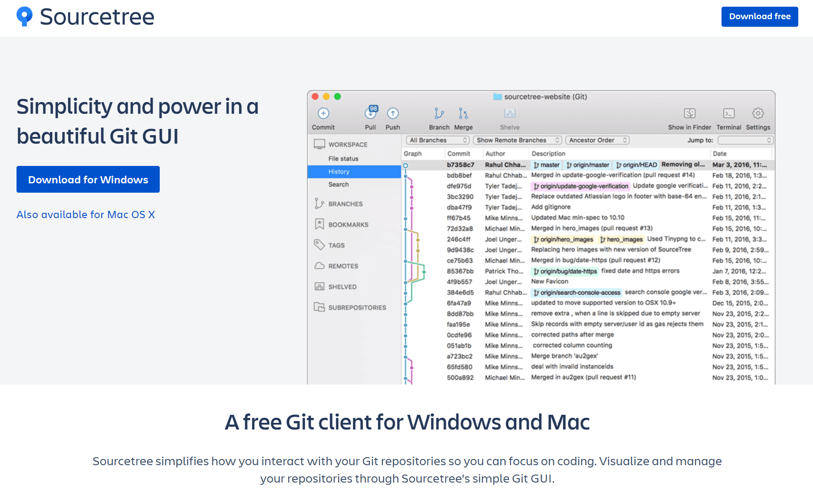This screenshot has height=504, width=813.
Task: Expand the SHELVED section label
Action: coord(342,287)
